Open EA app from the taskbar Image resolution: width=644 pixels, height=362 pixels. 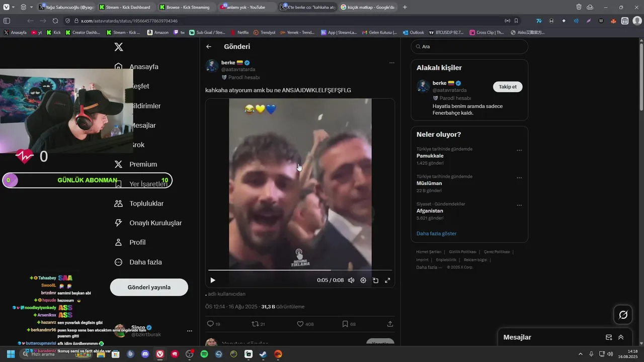[x=278, y=354]
